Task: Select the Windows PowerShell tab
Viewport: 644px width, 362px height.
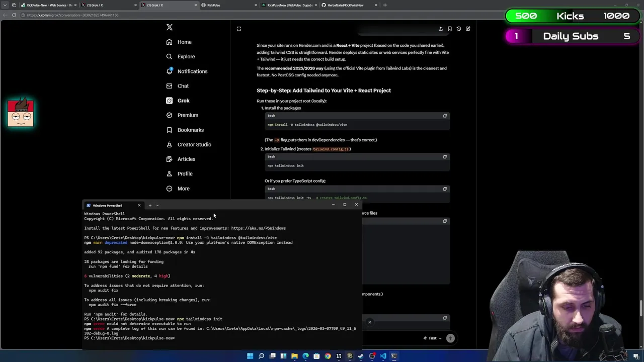Action: [113, 206]
